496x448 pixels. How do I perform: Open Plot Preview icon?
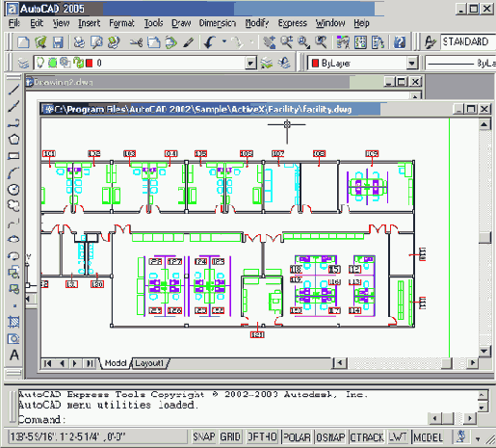96,42
